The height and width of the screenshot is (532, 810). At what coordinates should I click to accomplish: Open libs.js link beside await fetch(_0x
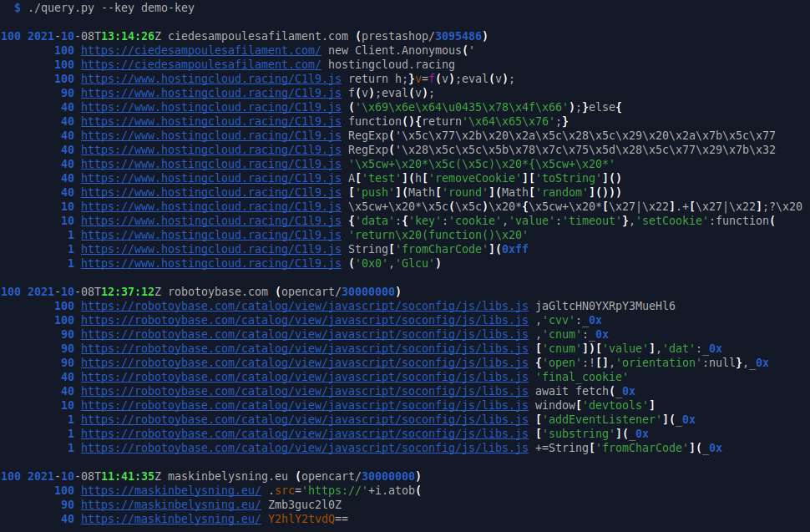point(304,392)
